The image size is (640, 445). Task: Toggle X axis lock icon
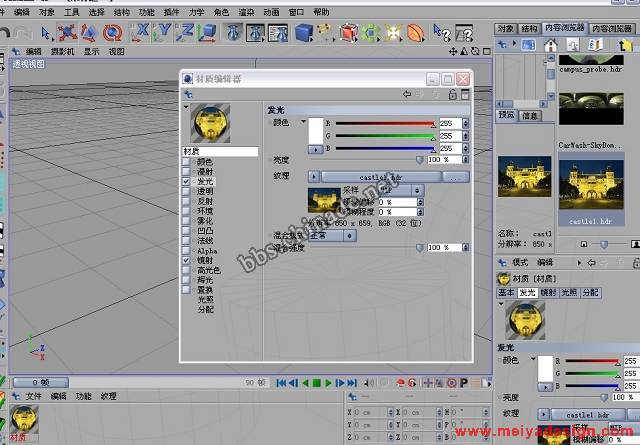[x=140, y=33]
